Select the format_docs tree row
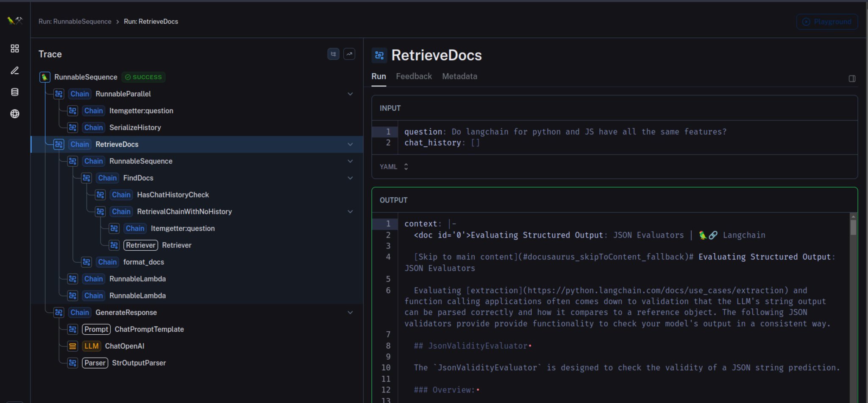Image resolution: width=868 pixels, height=403 pixels. coord(197,262)
